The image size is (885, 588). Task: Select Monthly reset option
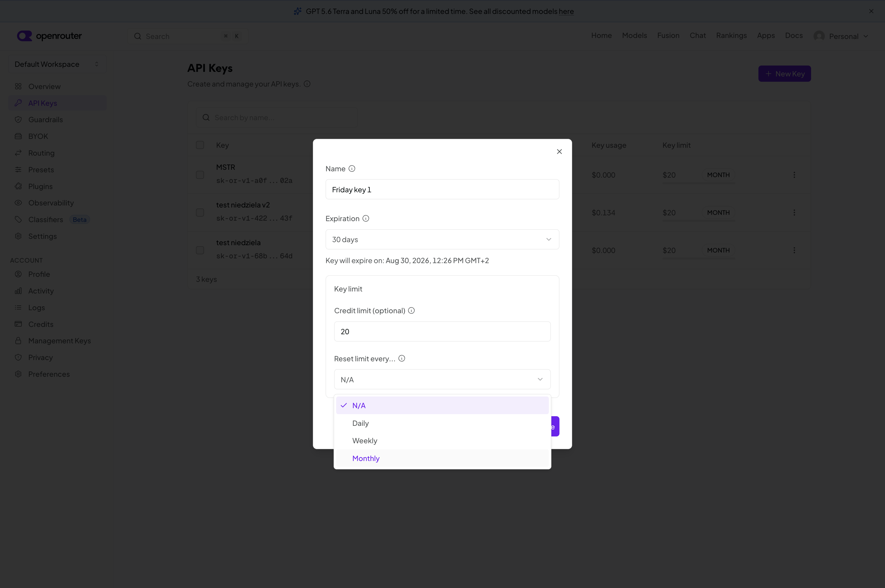(x=442, y=458)
